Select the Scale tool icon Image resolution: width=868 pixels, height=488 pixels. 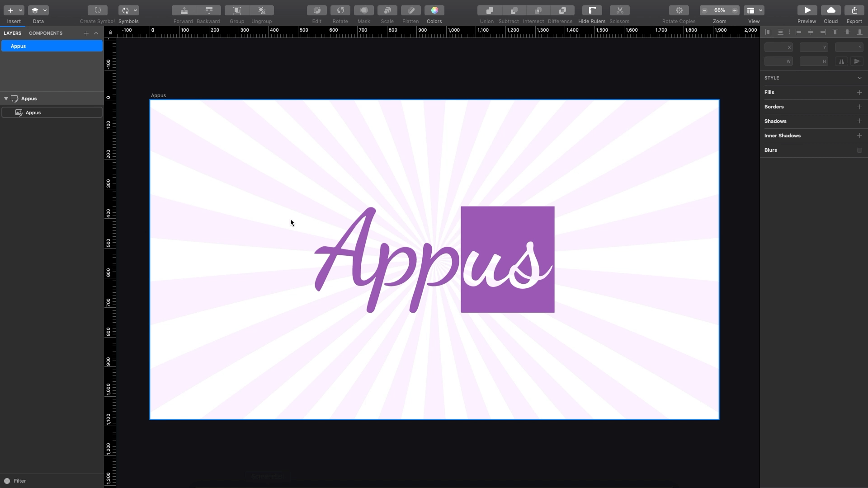[387, 10]
